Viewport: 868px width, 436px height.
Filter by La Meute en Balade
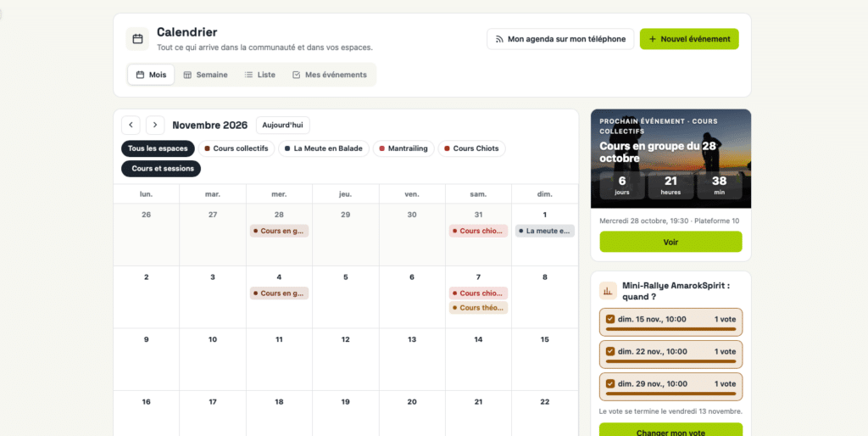(x=324, y=148)
